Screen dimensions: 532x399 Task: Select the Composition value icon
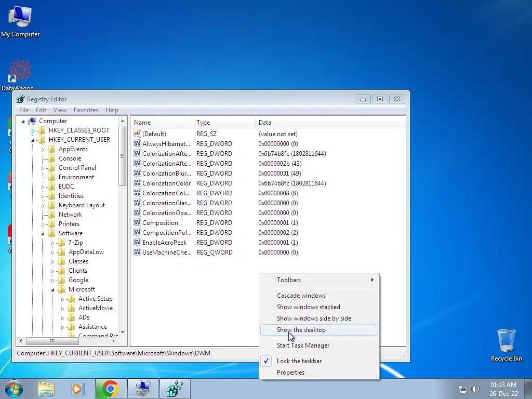click(137, 222)
